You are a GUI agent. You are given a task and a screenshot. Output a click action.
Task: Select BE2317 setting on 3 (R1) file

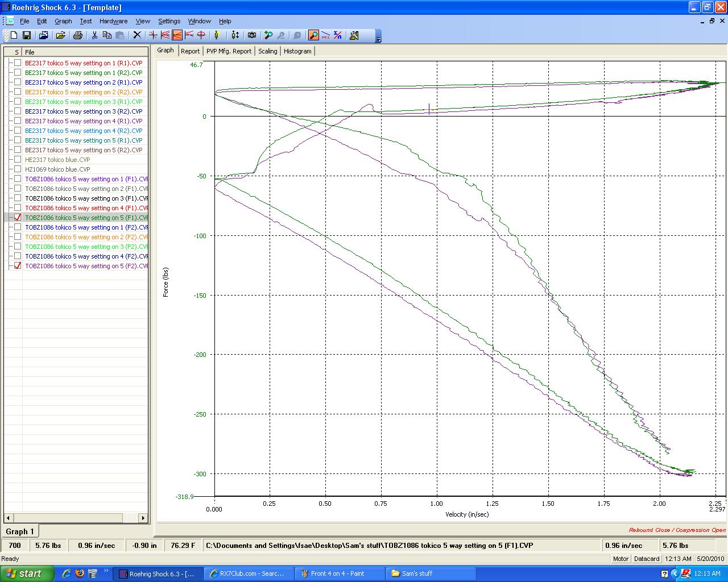[x=83, y=102]
